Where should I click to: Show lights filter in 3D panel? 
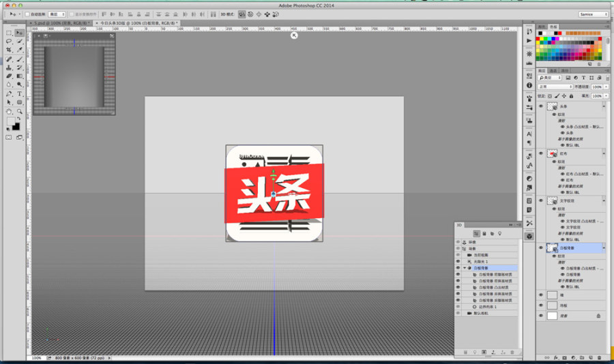(x=499, y=234)
